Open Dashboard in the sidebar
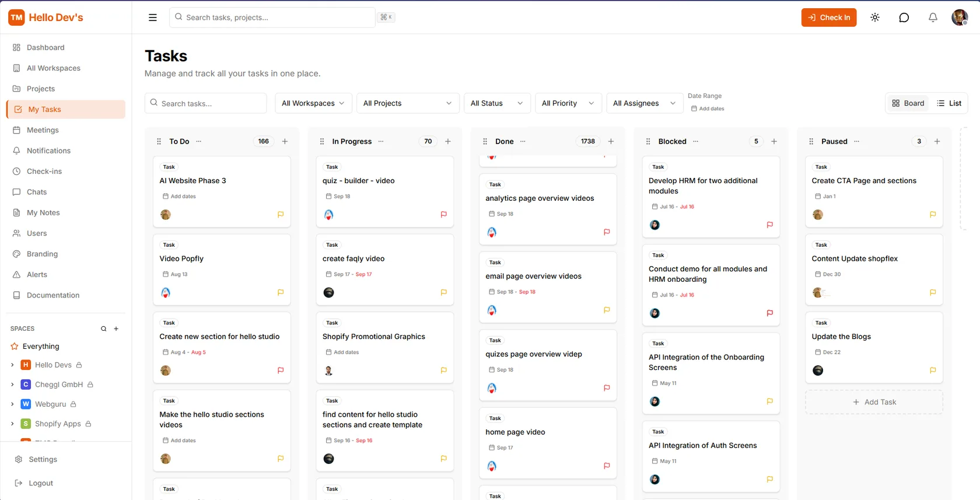980x500 pixels. point(66,47)
